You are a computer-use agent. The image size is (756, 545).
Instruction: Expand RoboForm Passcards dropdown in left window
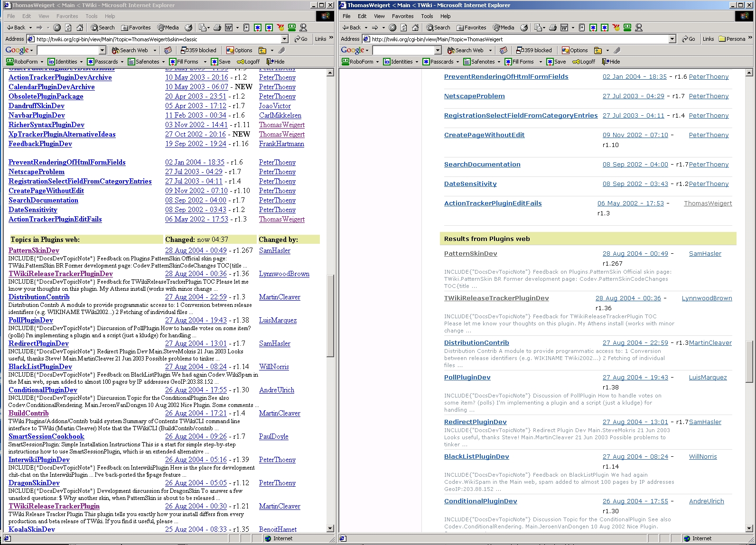122,62
